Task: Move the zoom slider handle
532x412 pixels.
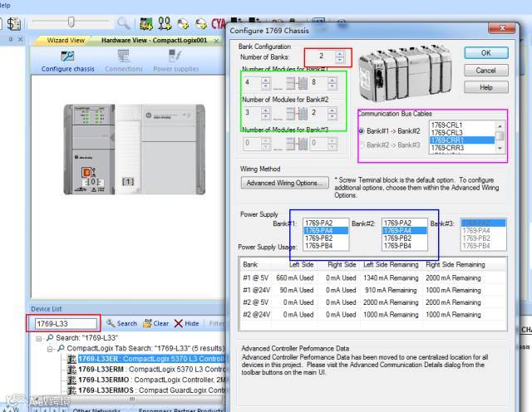Action: (x=71, y=22)
